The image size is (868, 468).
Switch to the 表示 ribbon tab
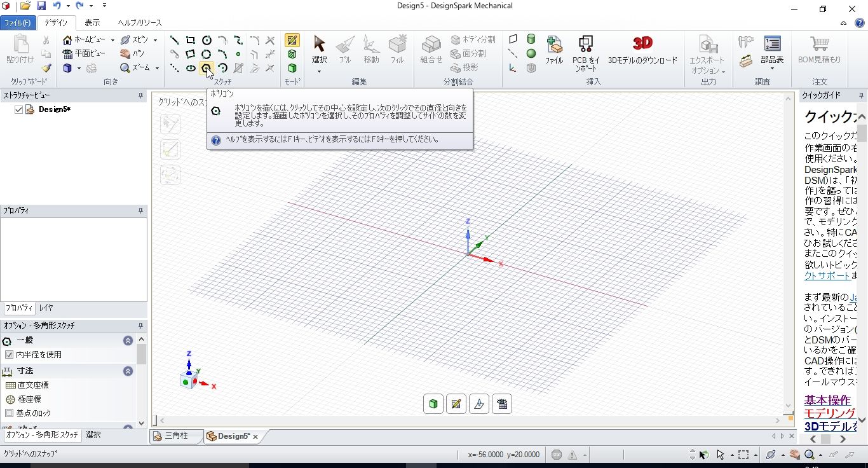tap(92, 23)
